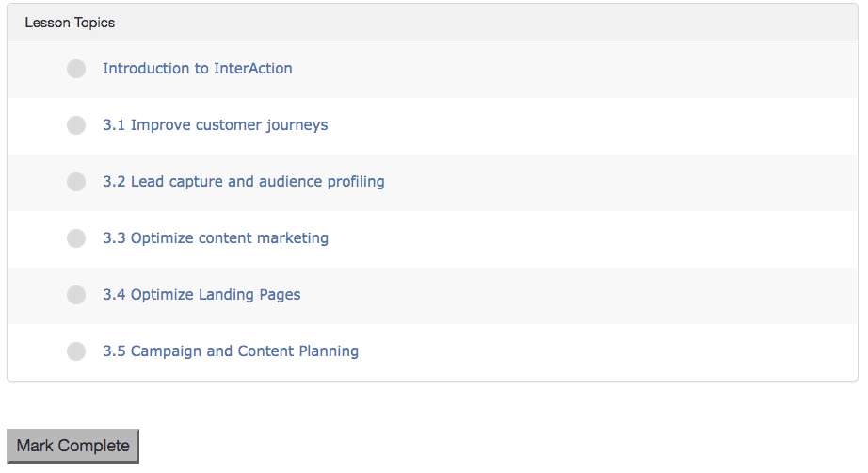Viewport: 868px width, 473px height.
Task: Click the Lesson Topics header title
Action: point(70,23)
